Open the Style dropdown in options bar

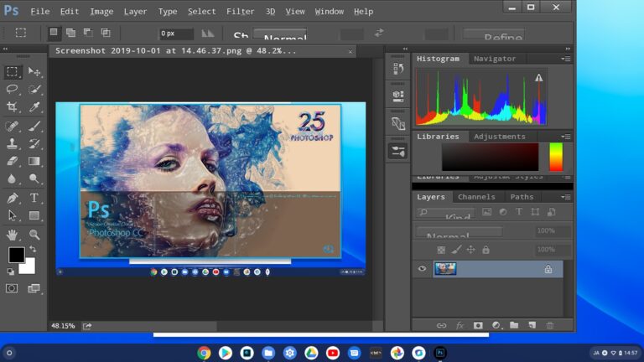coord(280,34)
